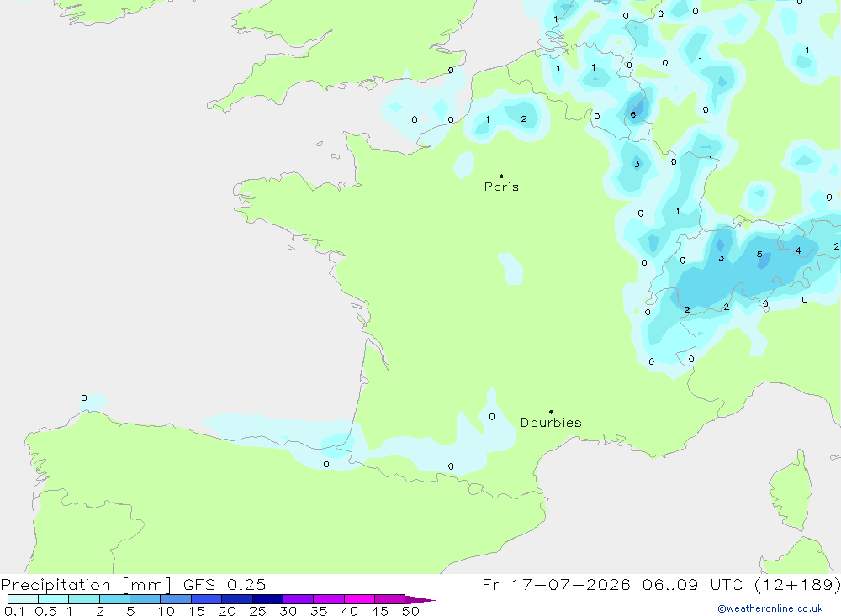Click the map precipitation value "4" over the Alps
Screen dimensions: 841x616
coord(798,250)
